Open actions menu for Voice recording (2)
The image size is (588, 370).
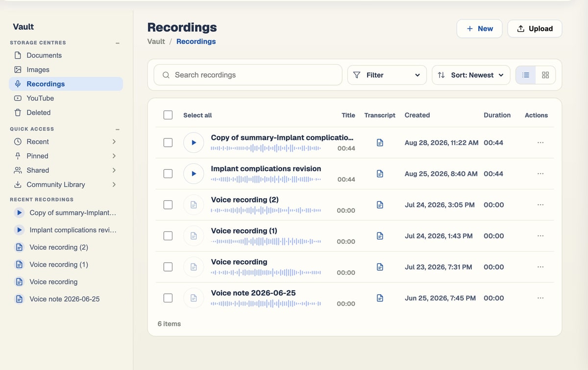pos(540,205)
